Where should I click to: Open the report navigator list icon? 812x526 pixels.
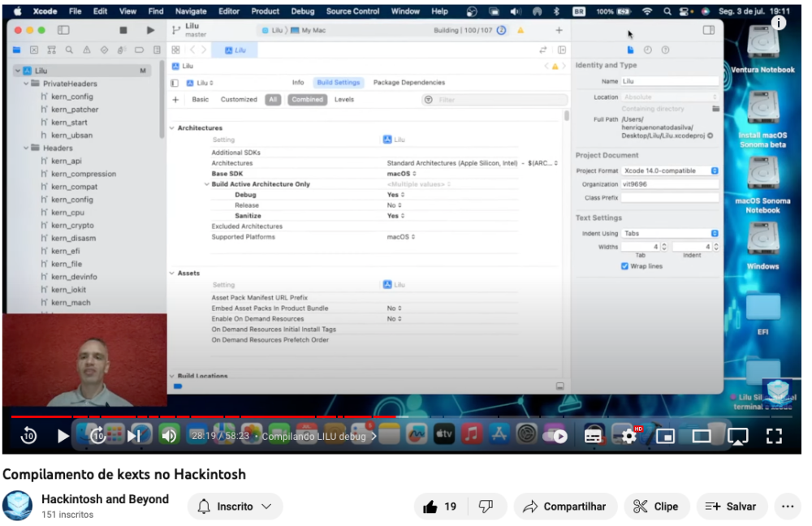click(x=157, y=50)
